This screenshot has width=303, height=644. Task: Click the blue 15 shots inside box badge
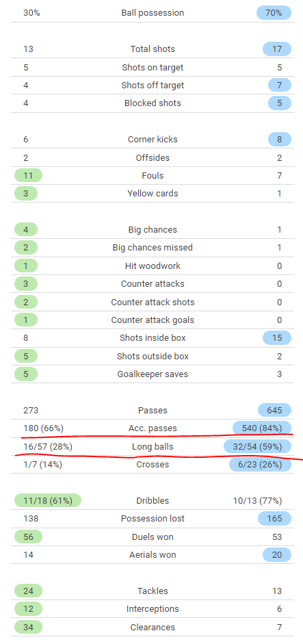coord(277,338)
